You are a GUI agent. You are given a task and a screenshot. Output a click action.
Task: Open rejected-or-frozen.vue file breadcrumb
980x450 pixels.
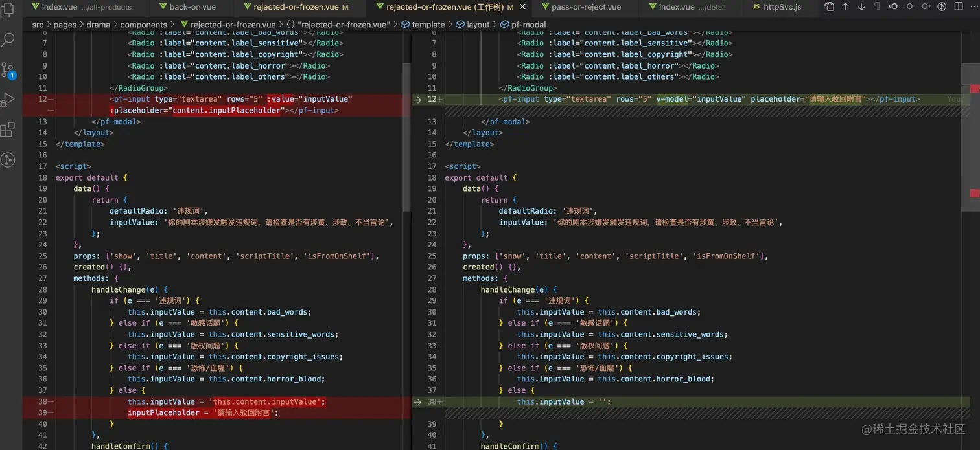(227, 25)
